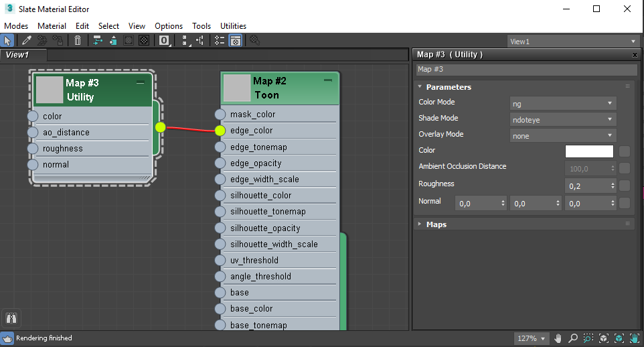The height and width of the screenshot is (347, 644).
Task: Click the Delete Selected trash icon
Action: pyautogui.click(x=78, y=40)
